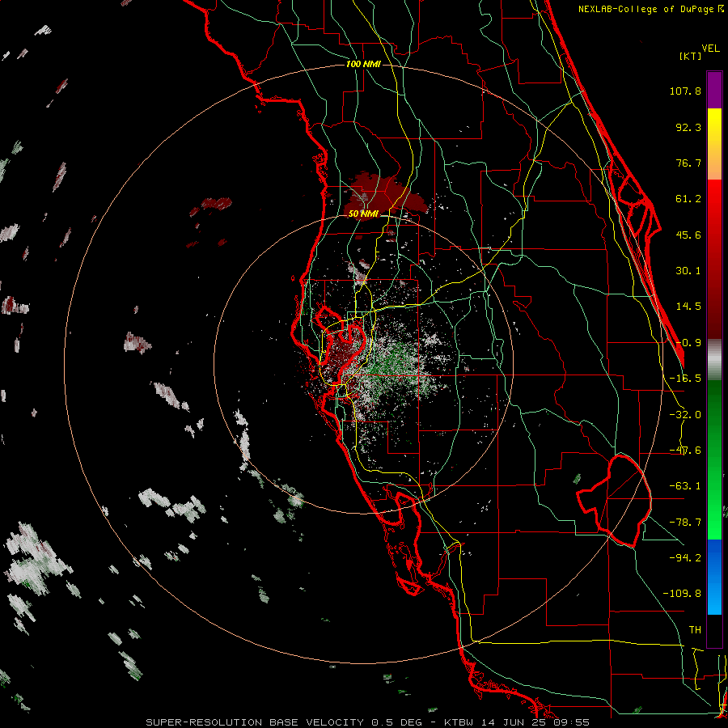Select the 14.5 scale value
This screenshot has width=728, height=728.
click(688, 307)
